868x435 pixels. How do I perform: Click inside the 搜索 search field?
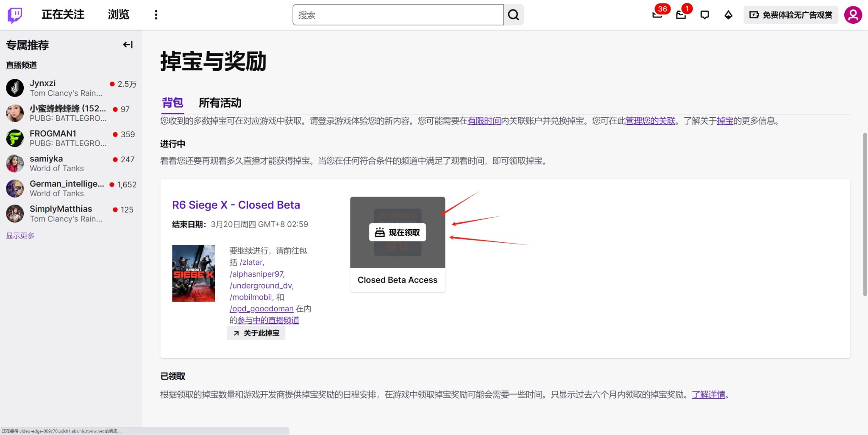point(398,15)
